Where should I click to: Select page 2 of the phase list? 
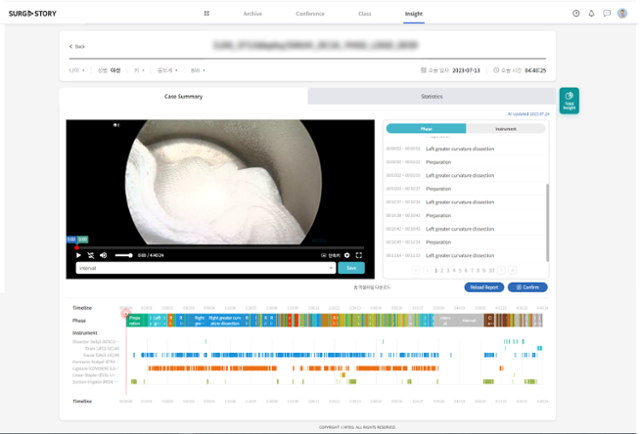pyautogui.click(x=442, y=270)
